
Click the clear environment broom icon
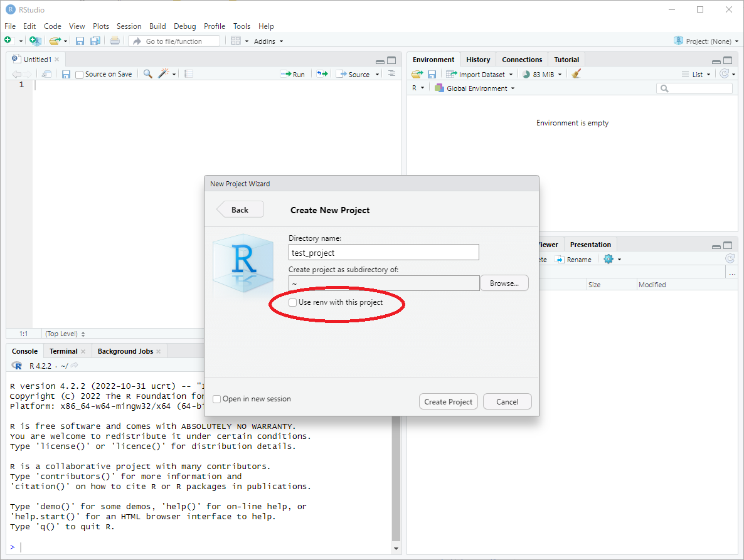(x=577, y=74)
